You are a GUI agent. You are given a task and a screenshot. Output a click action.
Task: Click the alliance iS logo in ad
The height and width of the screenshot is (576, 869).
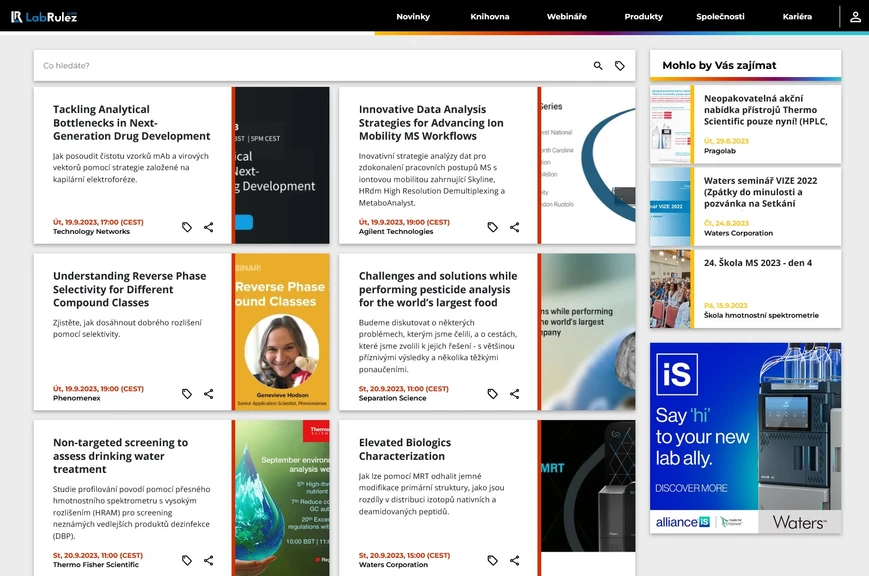(682, 522)
